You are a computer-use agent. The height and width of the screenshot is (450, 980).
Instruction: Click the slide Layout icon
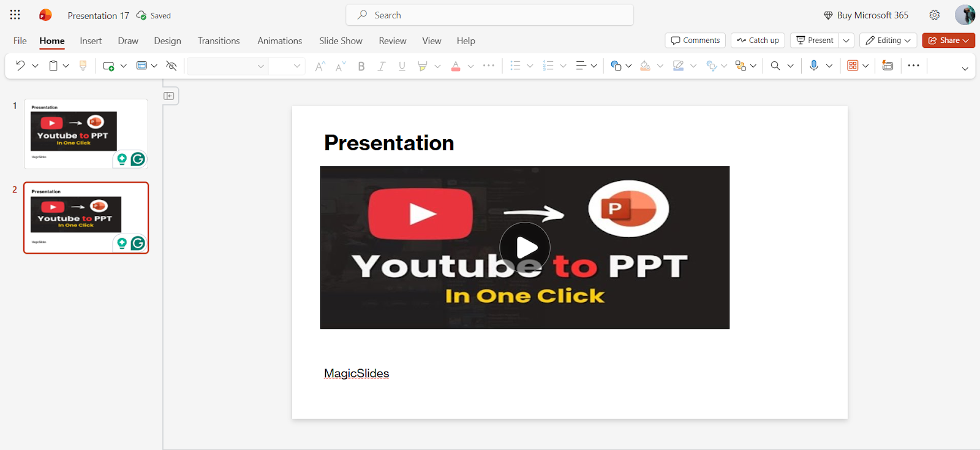[x=141, y=66]
